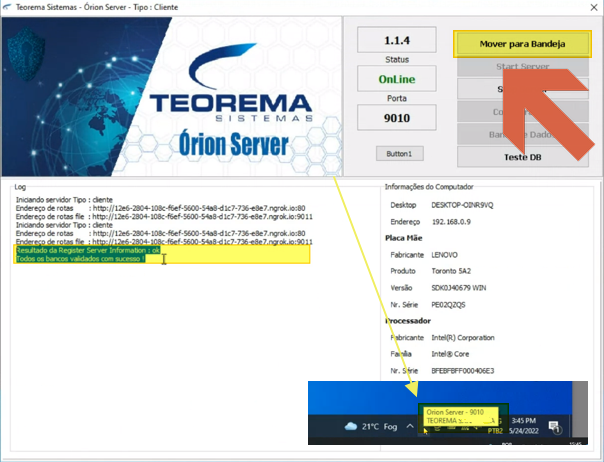604x462 pixels.
Task: Click the Status field showing OnLine
Action: point(397,79)
